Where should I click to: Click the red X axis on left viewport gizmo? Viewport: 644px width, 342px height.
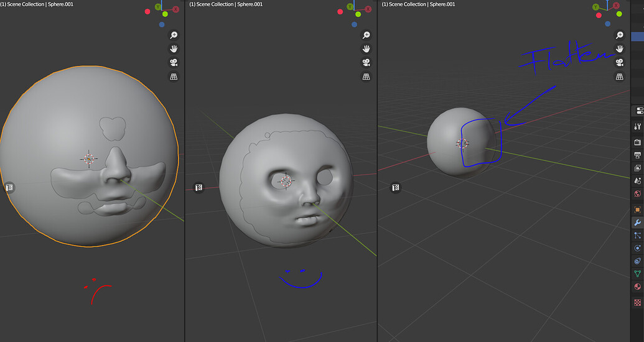tap(176, 9)
